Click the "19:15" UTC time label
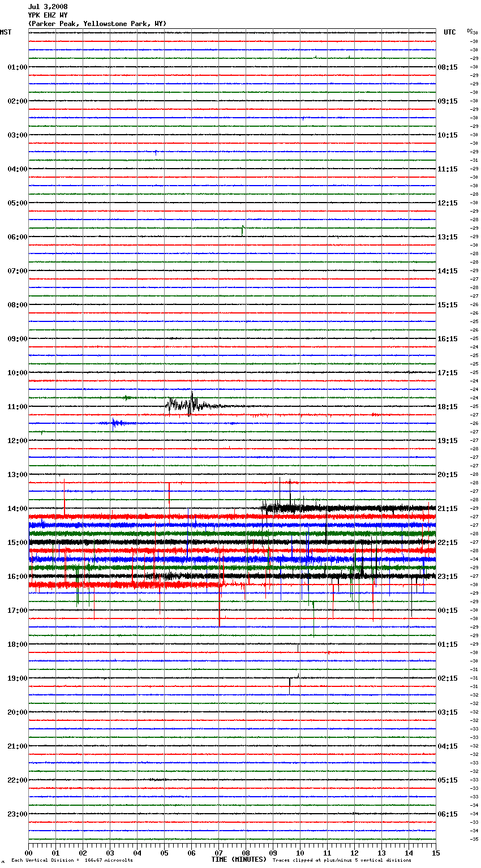Image resolution: width=481 pixels, height=868 pixels. coord(448,441)
